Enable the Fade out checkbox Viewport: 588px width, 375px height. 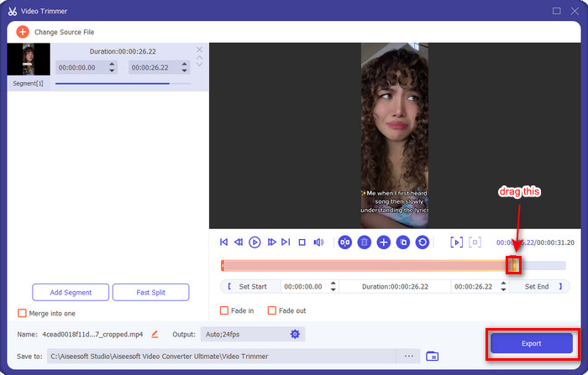click(x=272, y=310)
